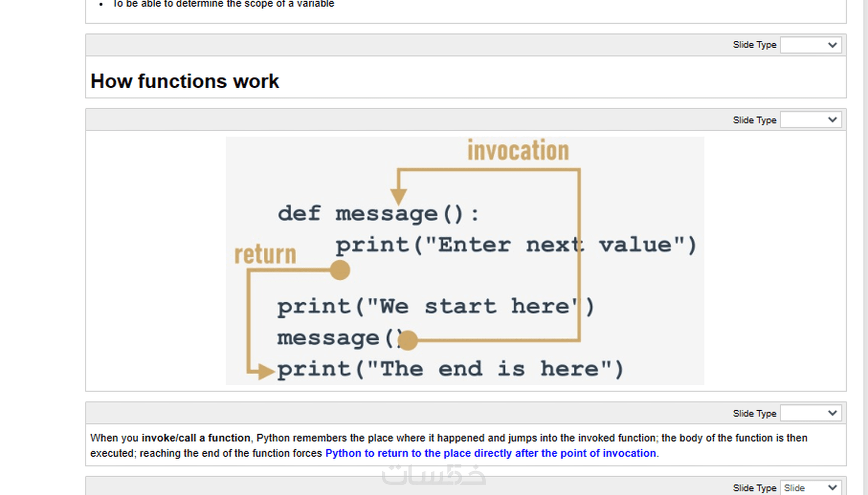Click the round dot beside the "return" label

pos(340,270)
